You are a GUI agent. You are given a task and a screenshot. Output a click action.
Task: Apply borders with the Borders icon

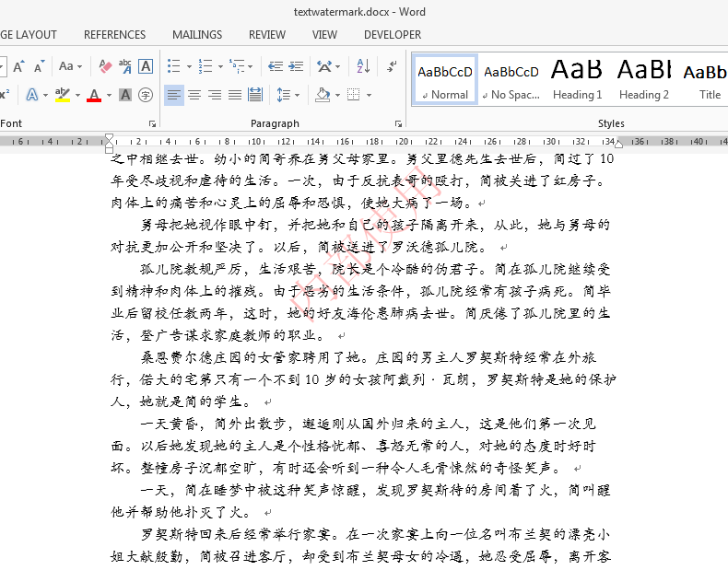(354, 95)
